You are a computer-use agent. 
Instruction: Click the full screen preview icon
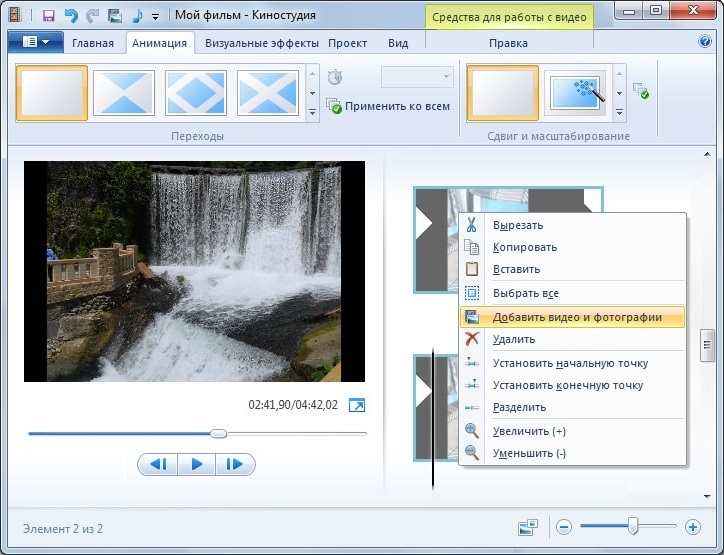(357, 405)
